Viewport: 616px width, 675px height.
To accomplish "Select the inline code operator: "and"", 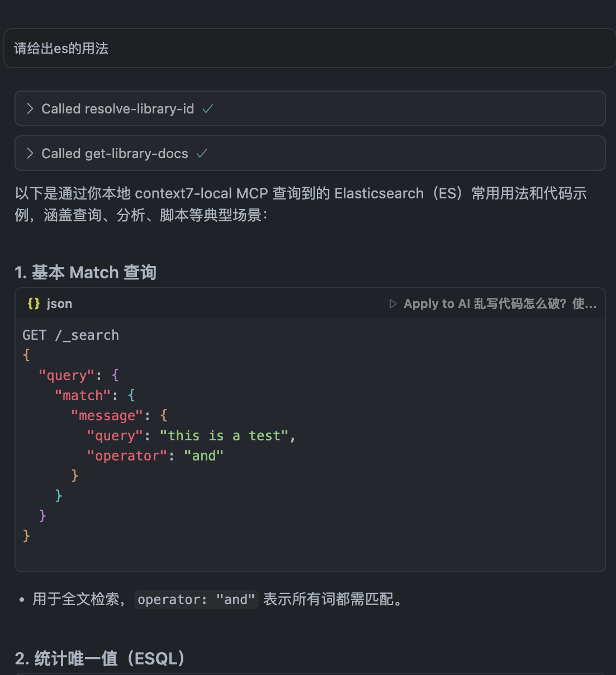I will tap(196, 600).
